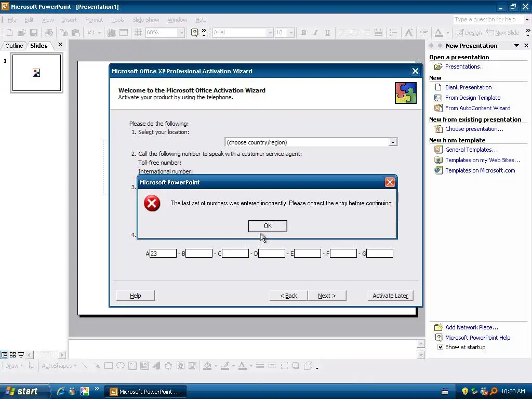
Task: Switch to Slide Sorter View icon
Action: pos(12,355)
